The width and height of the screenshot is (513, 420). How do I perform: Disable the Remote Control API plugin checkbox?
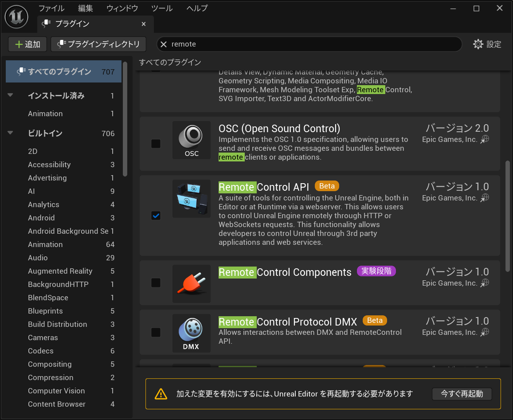[156, 216]
